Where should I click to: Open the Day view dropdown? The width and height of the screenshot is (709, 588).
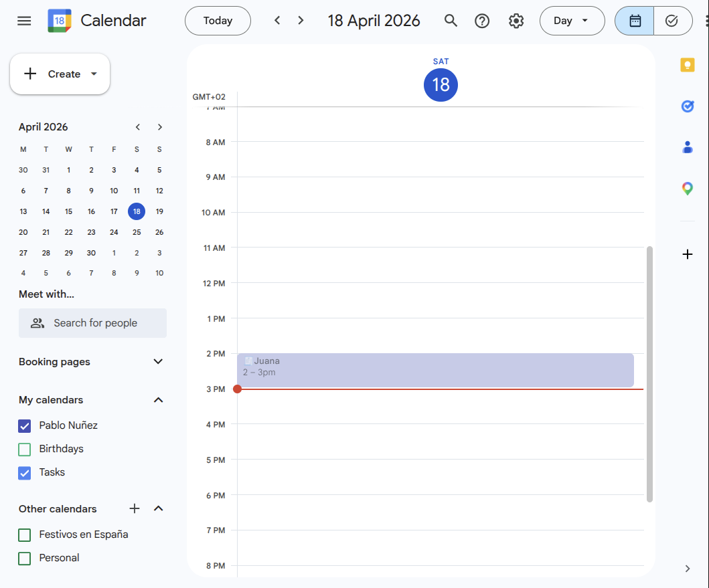pos(572,21)
